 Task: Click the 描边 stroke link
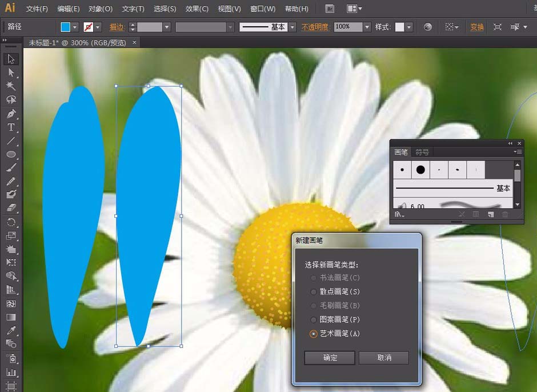pos(117,27)
